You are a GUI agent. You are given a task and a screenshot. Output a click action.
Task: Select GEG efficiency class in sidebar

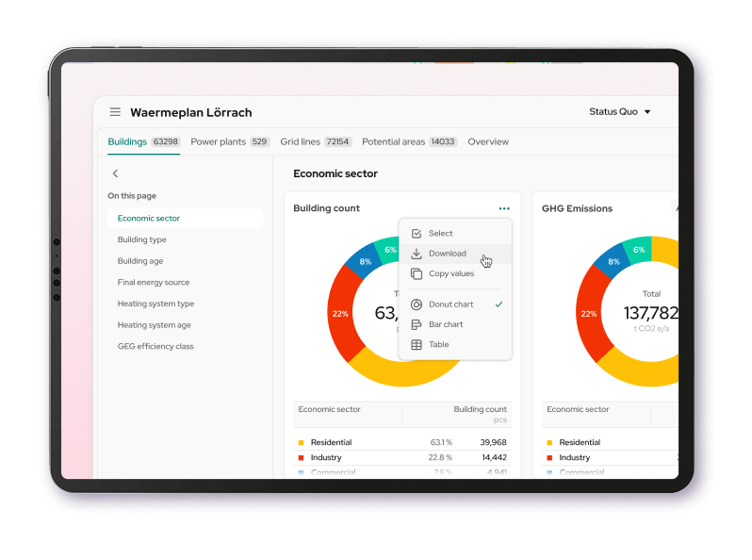[155, 346]
